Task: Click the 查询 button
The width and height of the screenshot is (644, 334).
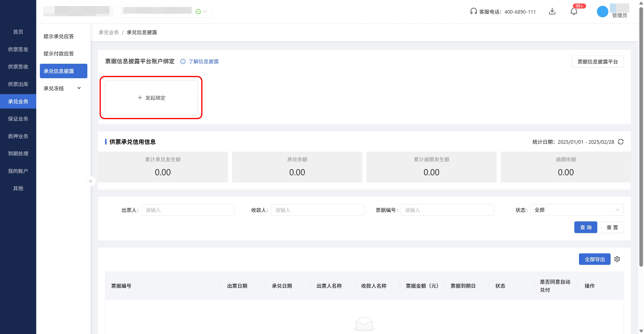Action: tap(585, 227)
